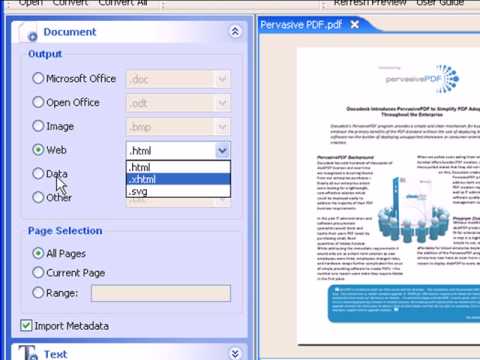Close the Pervasive PDF.pdf tab

[355, 24]
